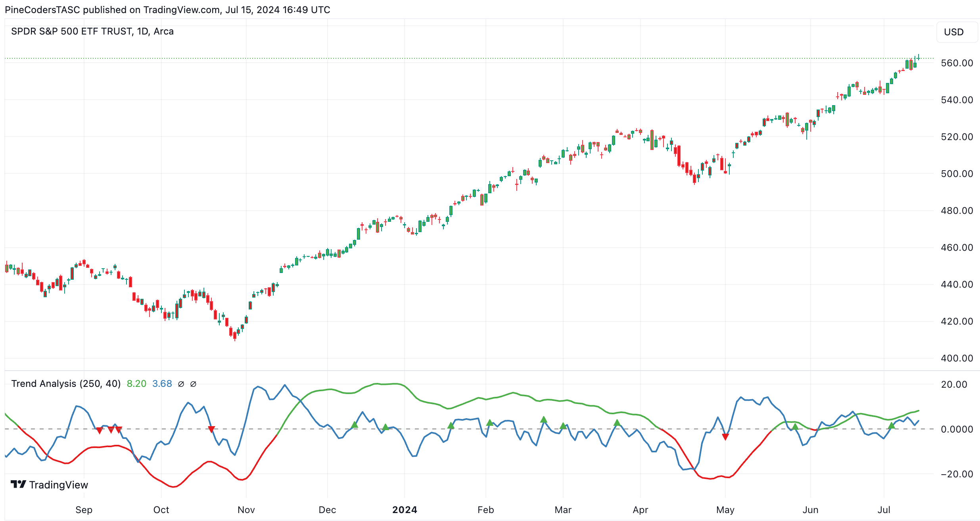The width and height of the screenshot is (980, 521).
Task: Click the Apr time axis label
Action: coord(641,510)
